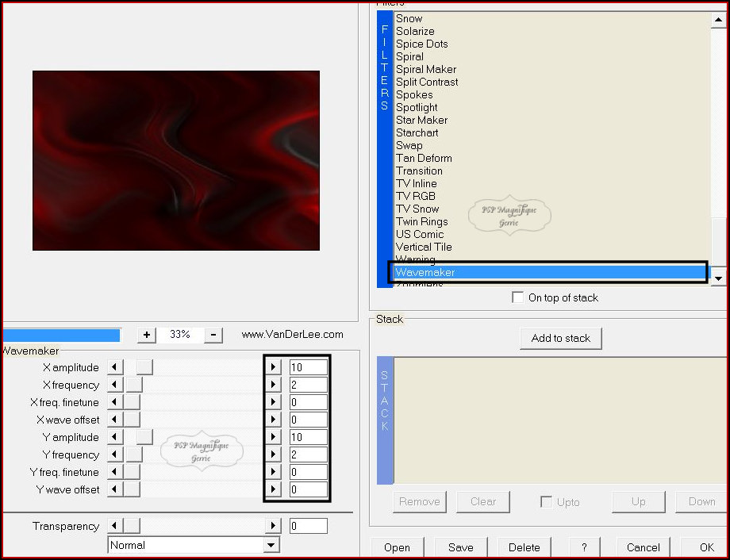730x560 pixels.
Task: Toggle the Upto checkbox
Action: tap(546, 502)
